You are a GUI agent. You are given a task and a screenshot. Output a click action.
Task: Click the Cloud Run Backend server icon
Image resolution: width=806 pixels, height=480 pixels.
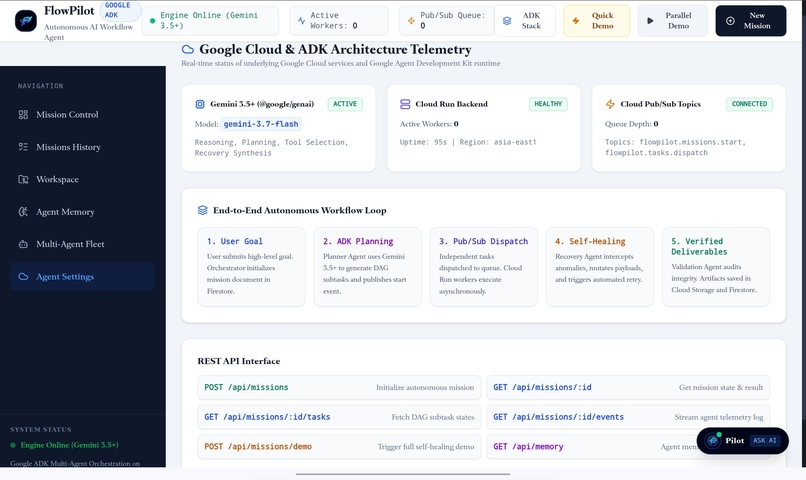coord(405,104)
